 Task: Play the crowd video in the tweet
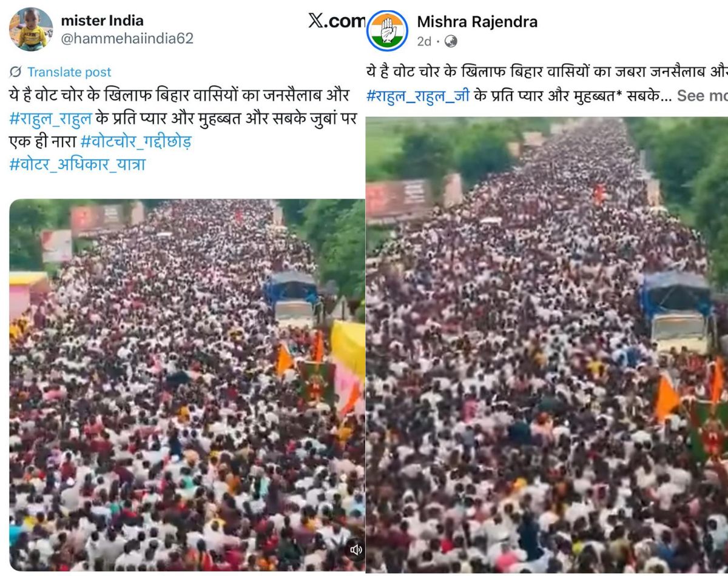187,385
